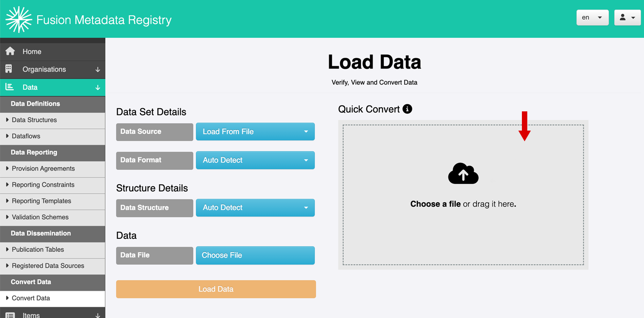Open the Data Format Auto Detect dropdown

tap(255, 160)
